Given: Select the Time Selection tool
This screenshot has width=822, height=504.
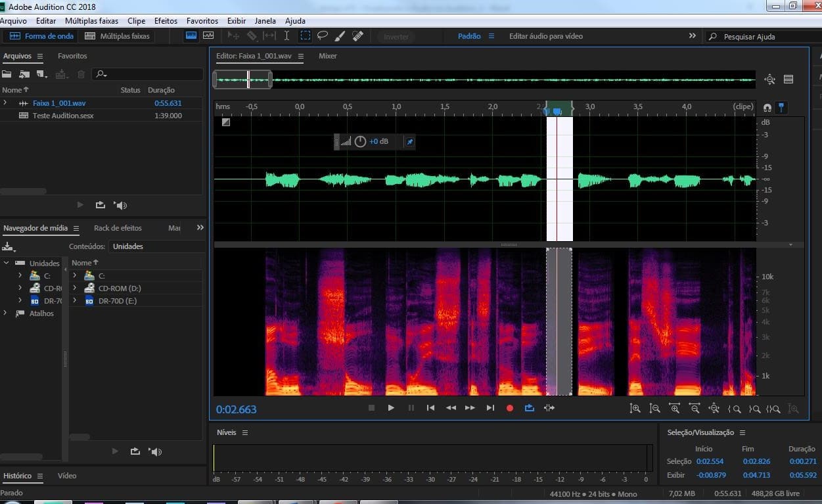Looking at the screenshot, I should (x=286, y=36).
